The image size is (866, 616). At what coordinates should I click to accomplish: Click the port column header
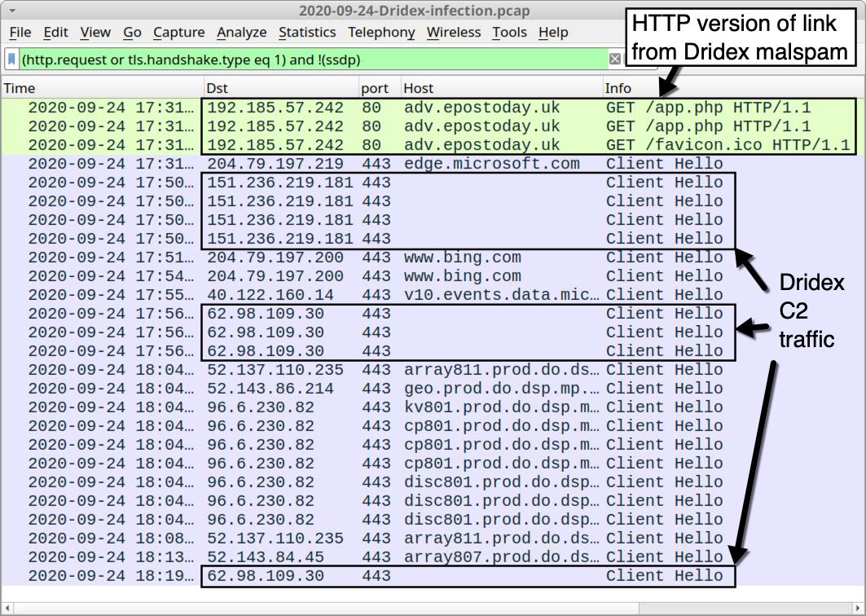[375, 88]
